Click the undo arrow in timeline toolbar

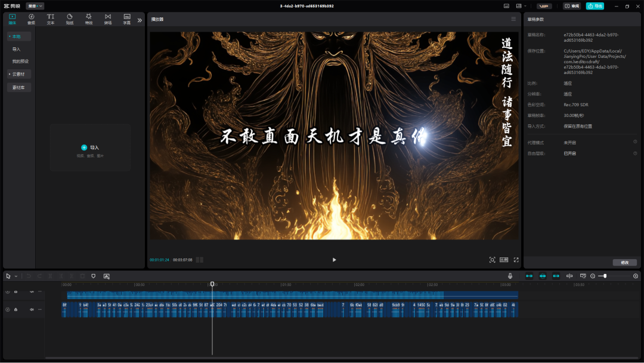29,276
